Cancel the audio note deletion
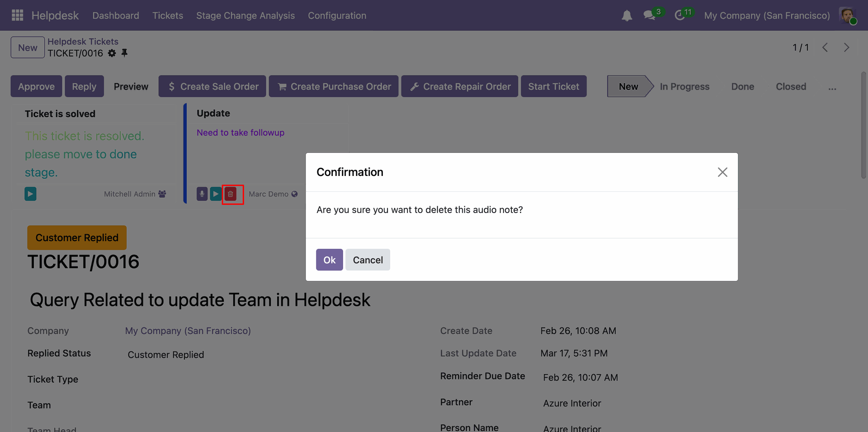This screenshot has width=868, height=432. (x=368, y=260)
